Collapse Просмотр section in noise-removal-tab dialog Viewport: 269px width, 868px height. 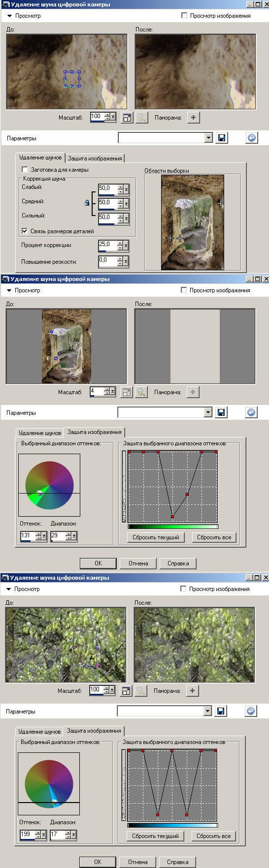[9, 16]
